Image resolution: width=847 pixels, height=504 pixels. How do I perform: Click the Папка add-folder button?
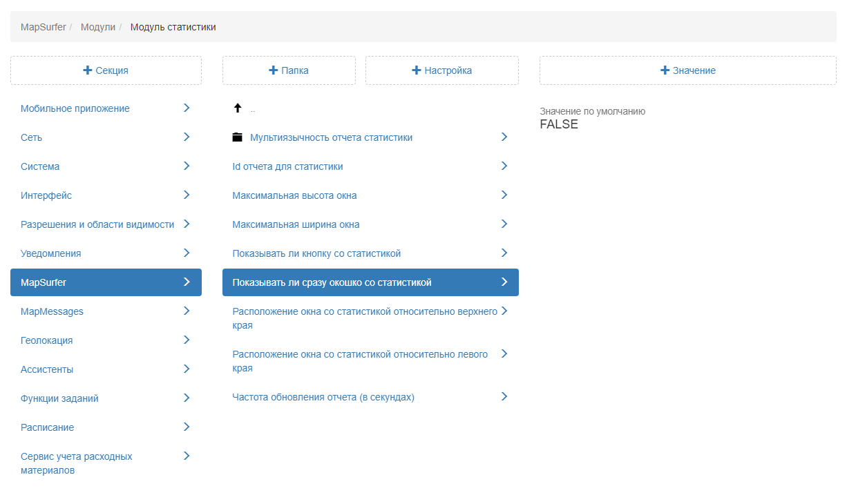click(289, 70)
